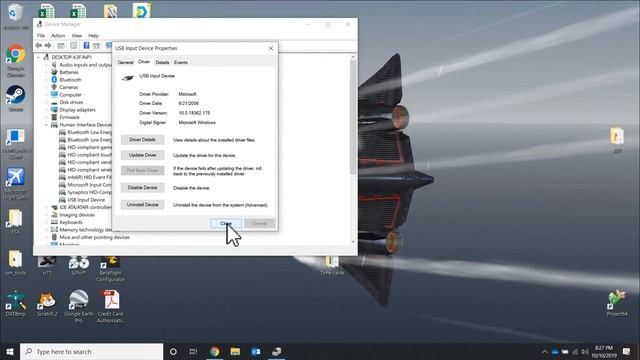The height and width of the screenshot is (360, 640).
Task: Click File Explorer icon in the taskbar
Action: (235, 351)
